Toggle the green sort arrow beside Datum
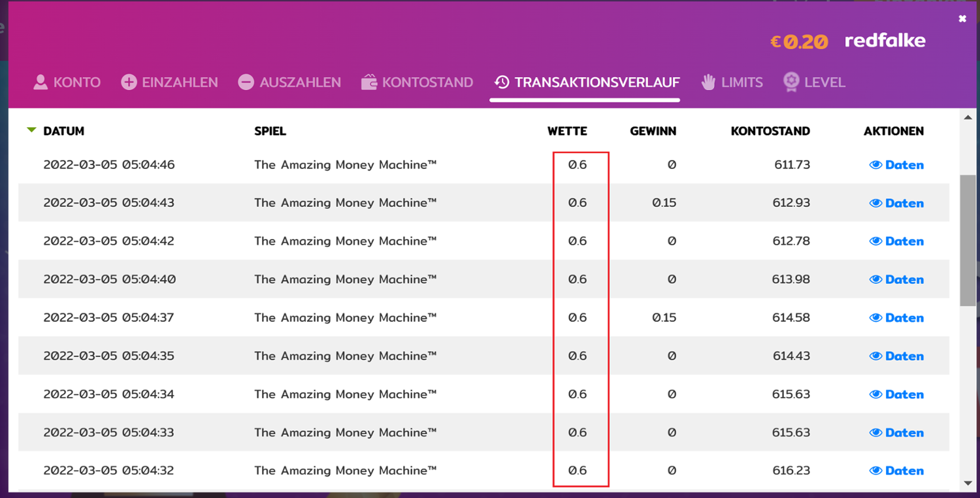The width and height of the screenshot is (980, 498). 31,131
